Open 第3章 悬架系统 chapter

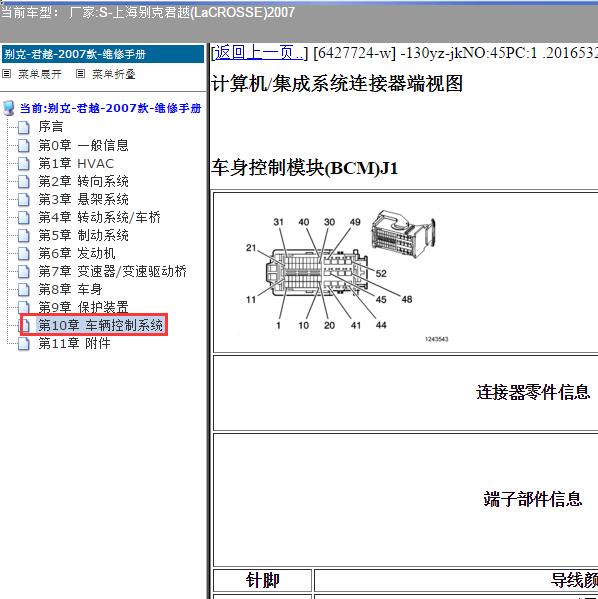pyautogui.click(x=83, y=199)
